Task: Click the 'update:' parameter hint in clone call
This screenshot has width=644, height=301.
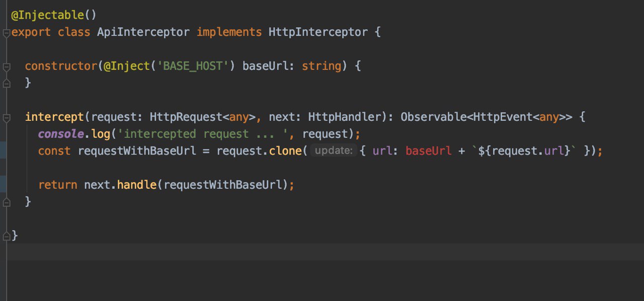Action: (x=334, y=150)
